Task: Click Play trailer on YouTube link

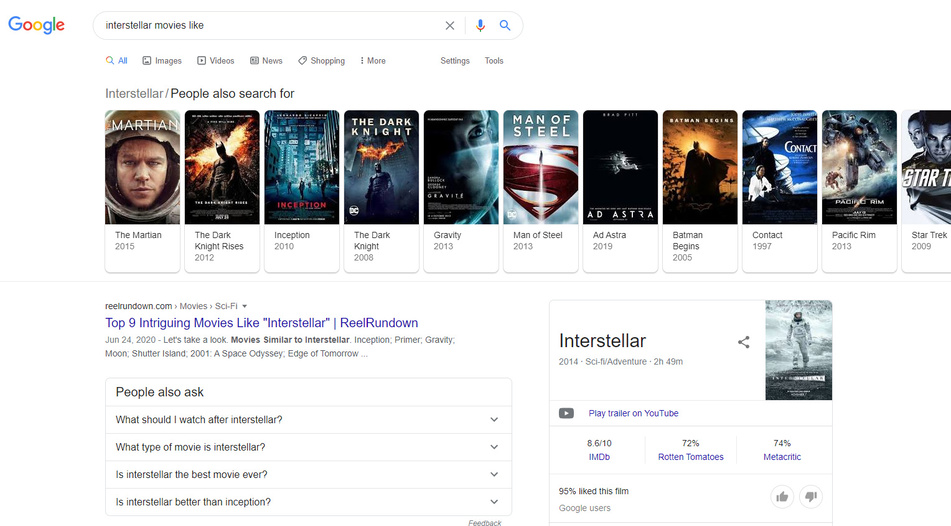Action: 633,413
